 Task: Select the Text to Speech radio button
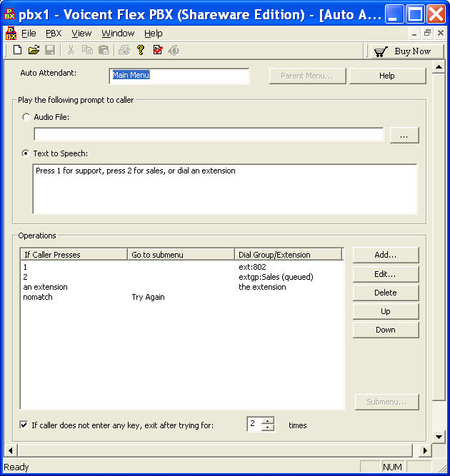(x=26, y=153)
